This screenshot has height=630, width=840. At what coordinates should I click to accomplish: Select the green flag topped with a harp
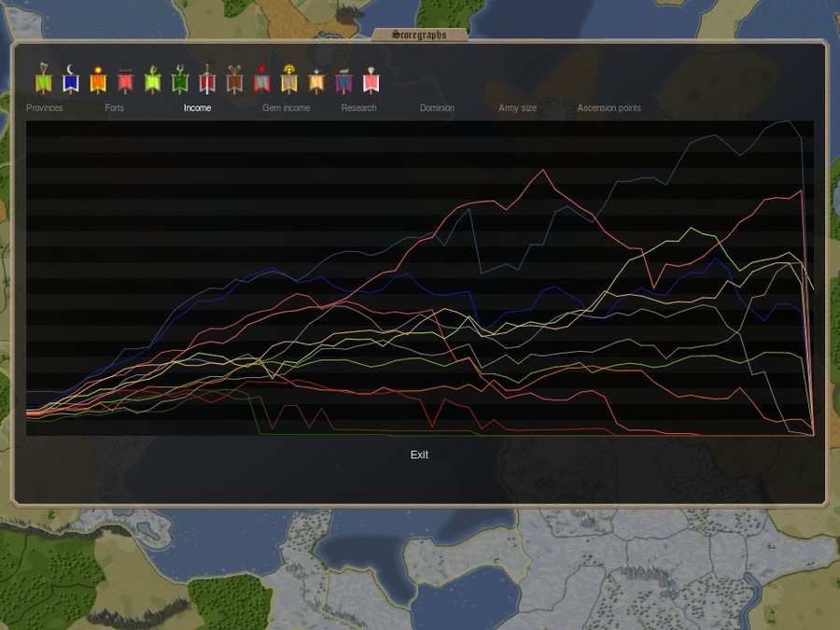pos(43,78)
